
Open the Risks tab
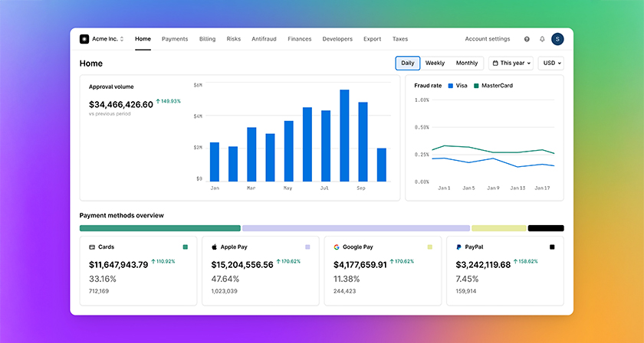[x=234, y=39]
